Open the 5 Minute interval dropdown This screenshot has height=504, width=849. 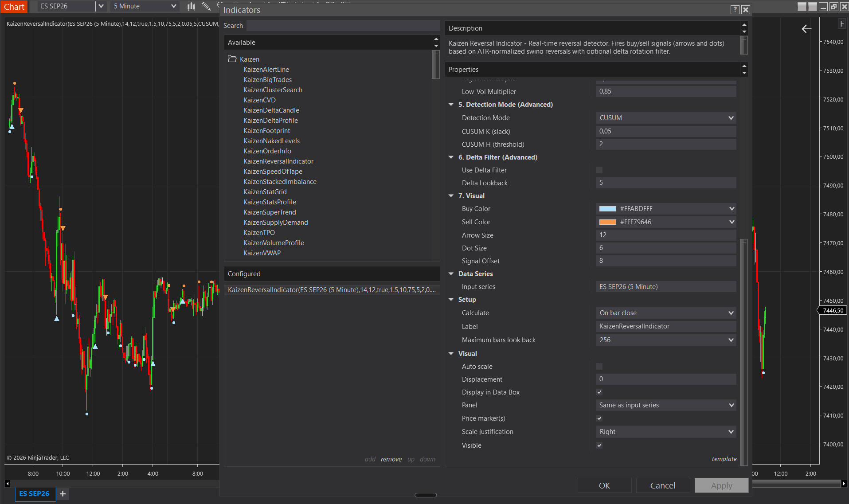click(145, 6)
